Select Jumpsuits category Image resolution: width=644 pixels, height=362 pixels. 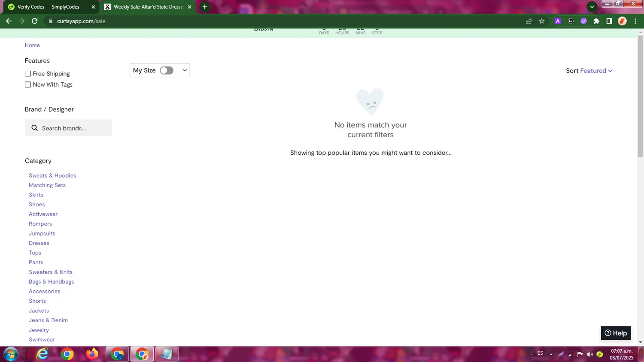pyautogui.click(x=42, y=233)
